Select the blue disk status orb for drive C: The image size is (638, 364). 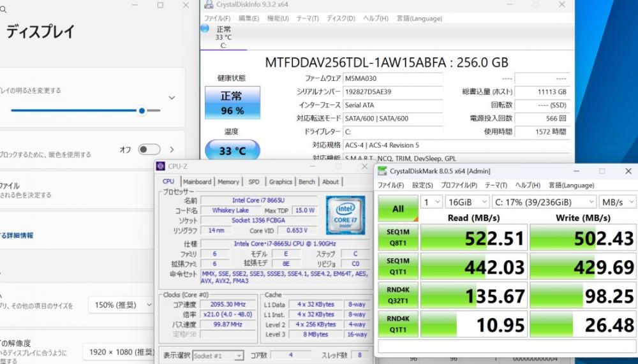[x=205, y=28]
